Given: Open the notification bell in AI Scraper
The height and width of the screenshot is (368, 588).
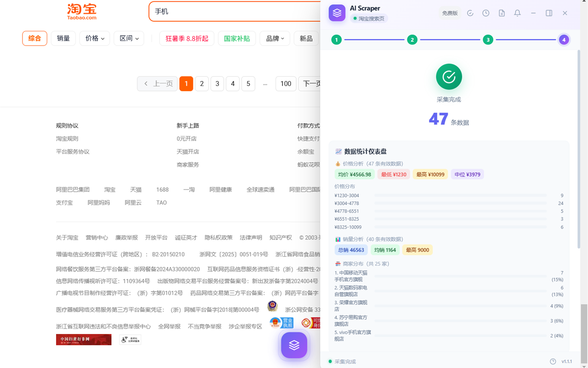Looking at the screenshot, I should [x=517, y=13].
